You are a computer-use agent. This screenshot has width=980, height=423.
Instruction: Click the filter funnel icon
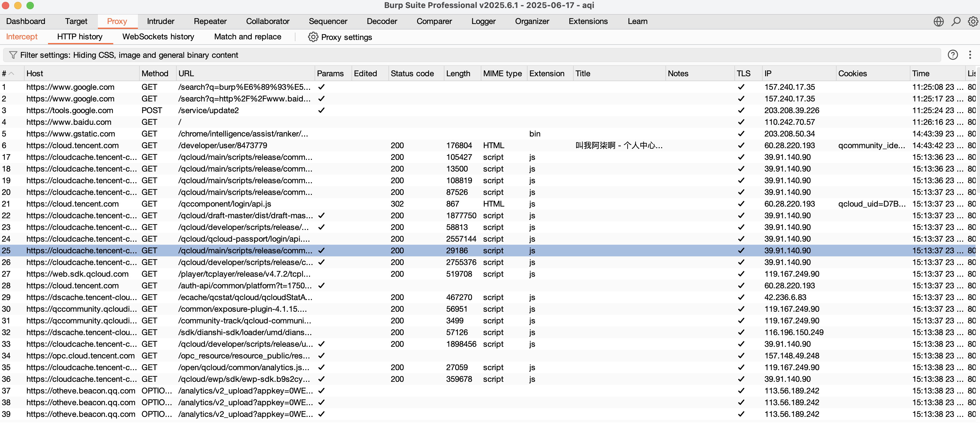(13, 55)
